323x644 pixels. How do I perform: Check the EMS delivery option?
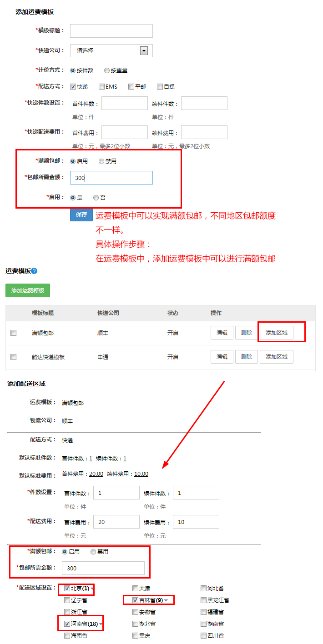[102, 86]
